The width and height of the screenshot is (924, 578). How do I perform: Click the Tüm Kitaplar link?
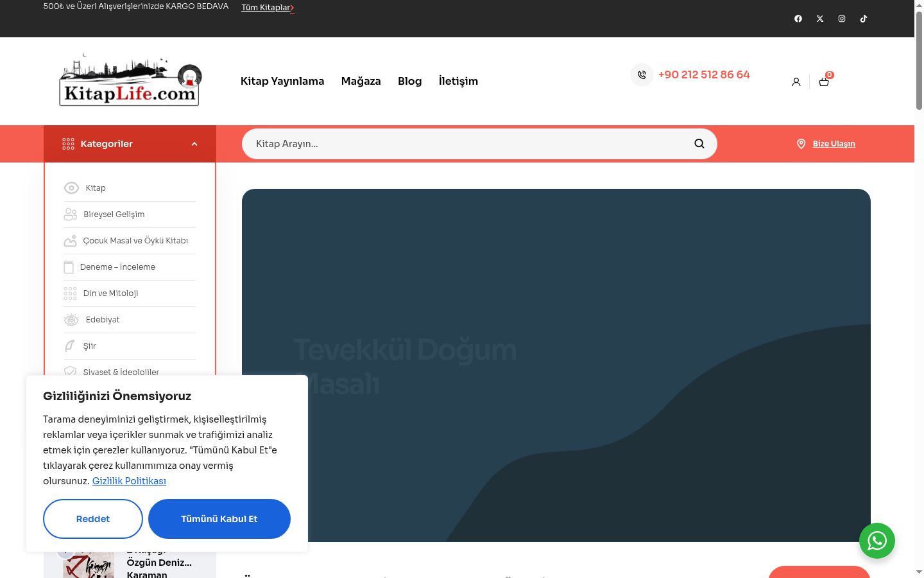(268, 8)
